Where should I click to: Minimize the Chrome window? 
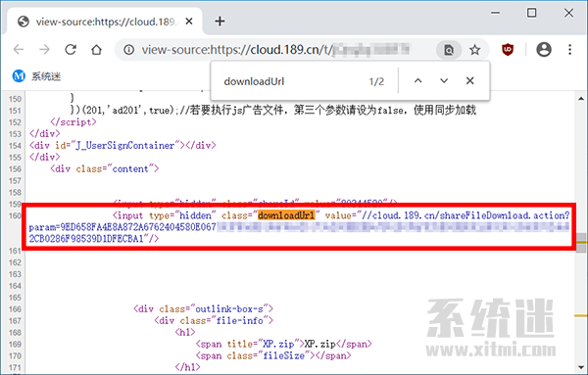coord(495,13)
